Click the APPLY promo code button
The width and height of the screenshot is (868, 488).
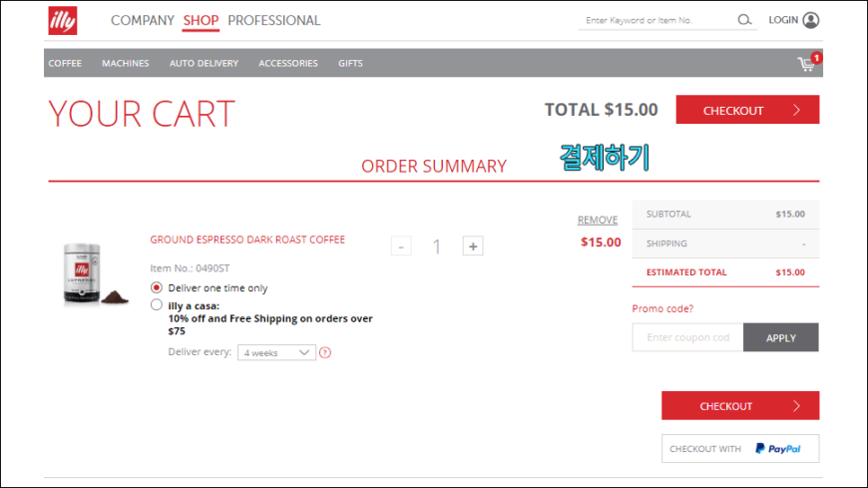780,337
